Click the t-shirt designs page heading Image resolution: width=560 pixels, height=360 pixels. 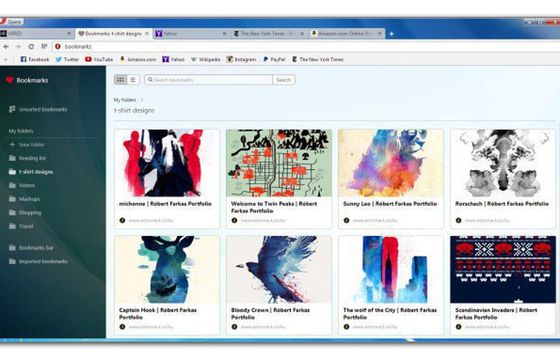134,110
